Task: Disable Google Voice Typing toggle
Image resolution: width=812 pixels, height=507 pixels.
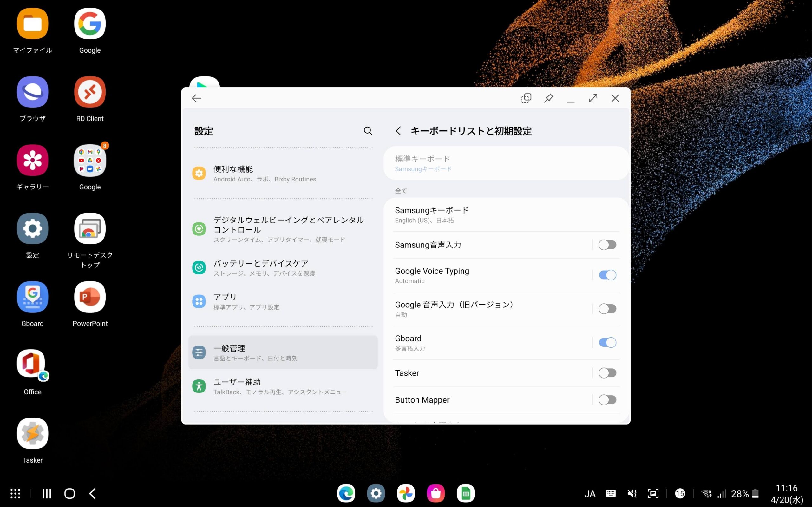Action: (607, 275)
